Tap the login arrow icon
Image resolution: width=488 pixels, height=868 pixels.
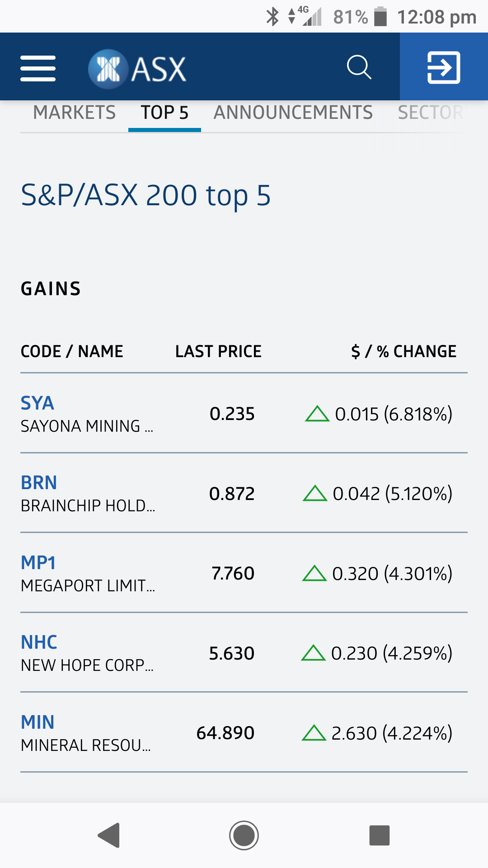coord(444,67)
